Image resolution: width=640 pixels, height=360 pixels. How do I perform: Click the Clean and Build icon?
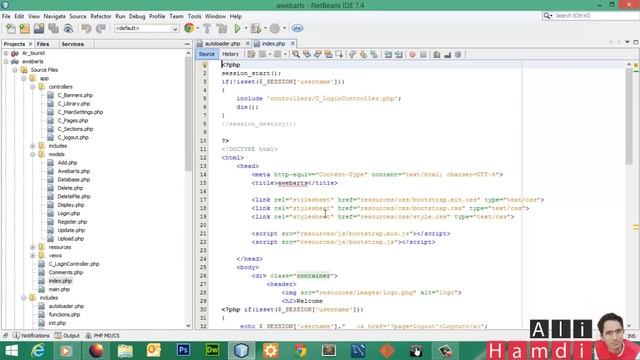[222, 29]
